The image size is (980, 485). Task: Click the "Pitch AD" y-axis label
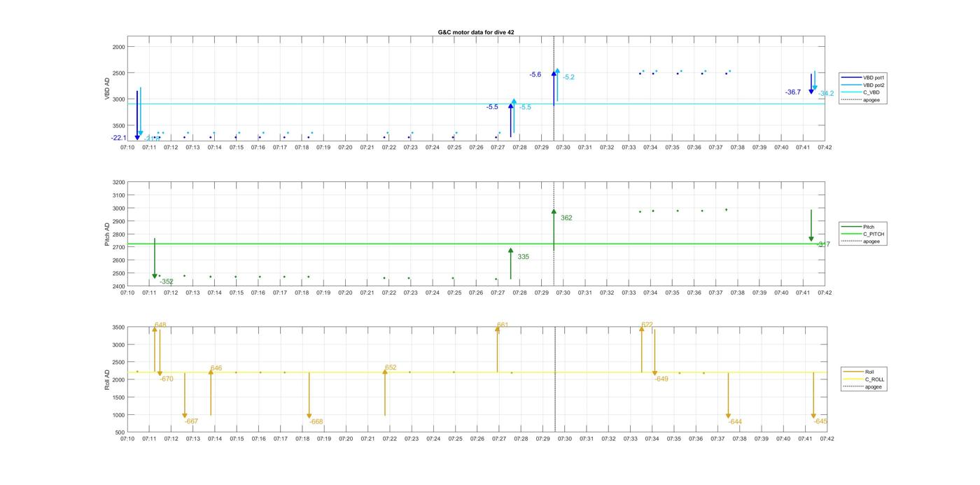(x=107, y=233)
